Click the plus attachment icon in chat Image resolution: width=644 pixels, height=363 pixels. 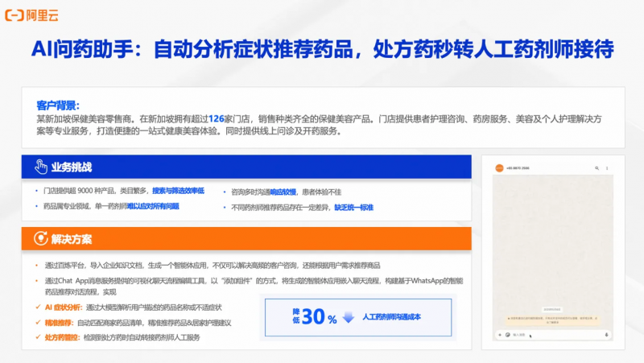[499, 334]
